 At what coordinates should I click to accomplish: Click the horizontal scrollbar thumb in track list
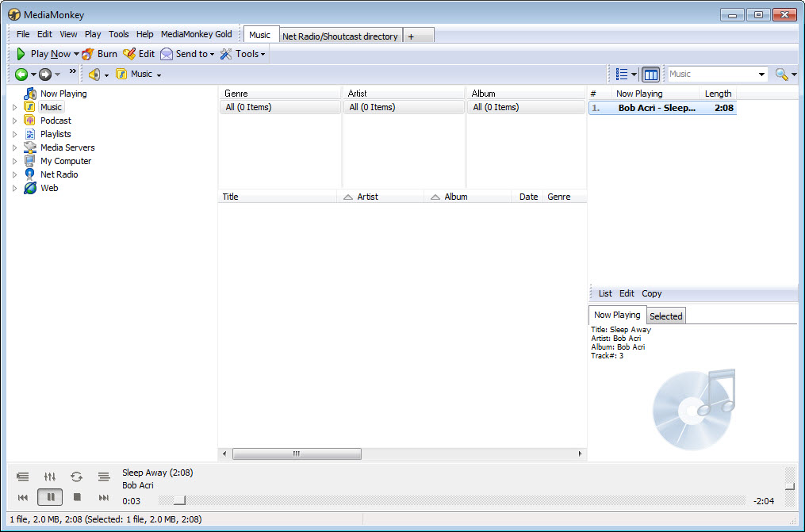pyautogui.click(x=297, y=454)
